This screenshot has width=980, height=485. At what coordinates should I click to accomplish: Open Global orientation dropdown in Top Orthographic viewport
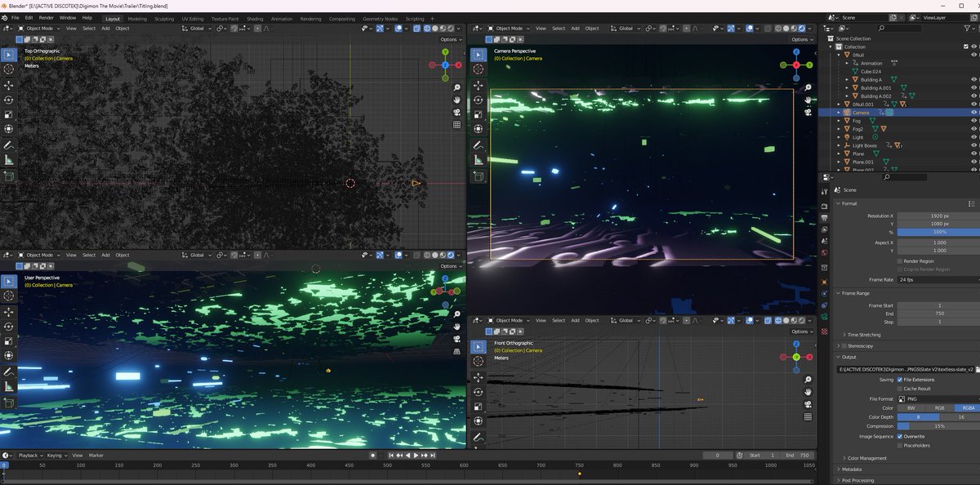196,28
